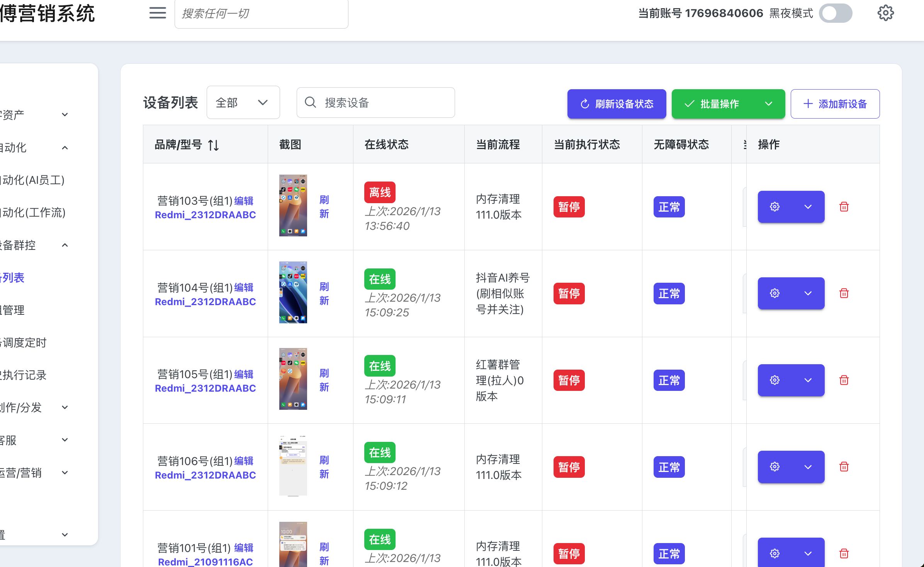
Task: Open 执行记录 sidebar menu item
Action: tap(24, 375)
